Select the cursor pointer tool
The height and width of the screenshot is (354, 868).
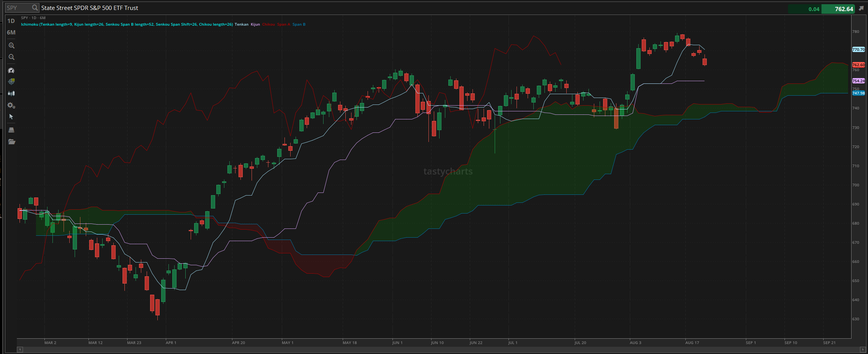(x=11, y=117)
